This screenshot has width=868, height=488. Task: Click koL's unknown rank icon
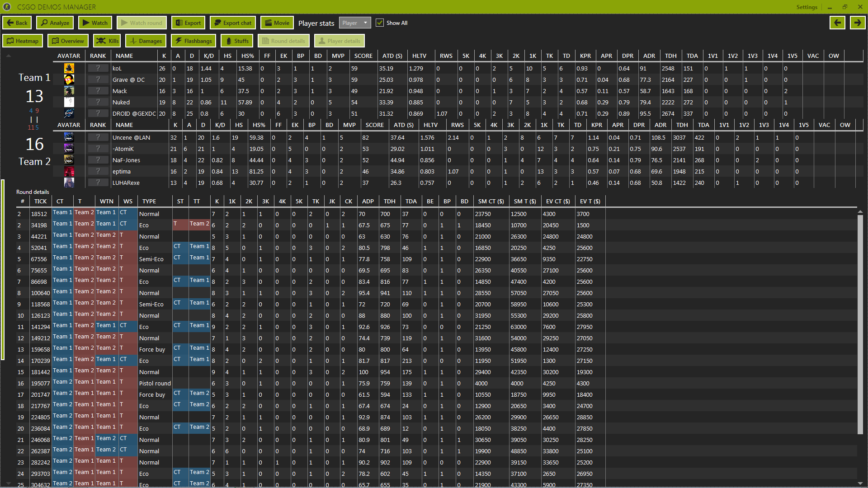coord(98,68)
